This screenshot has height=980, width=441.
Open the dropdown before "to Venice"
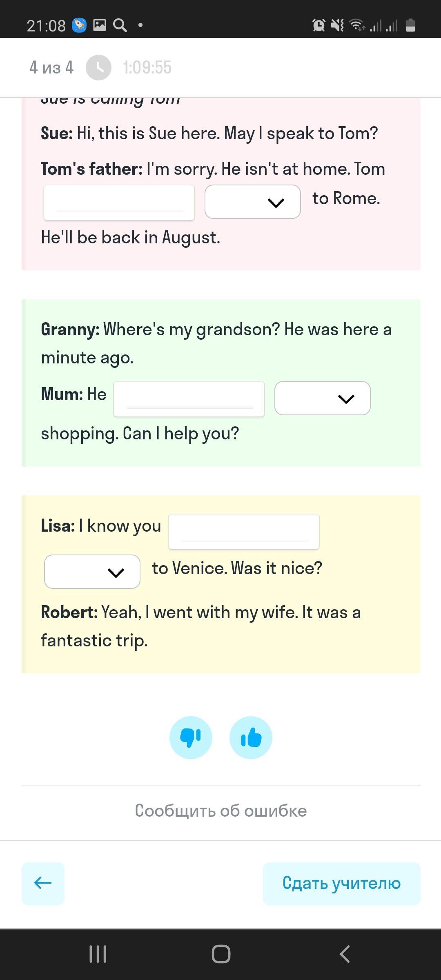[92, 572]
